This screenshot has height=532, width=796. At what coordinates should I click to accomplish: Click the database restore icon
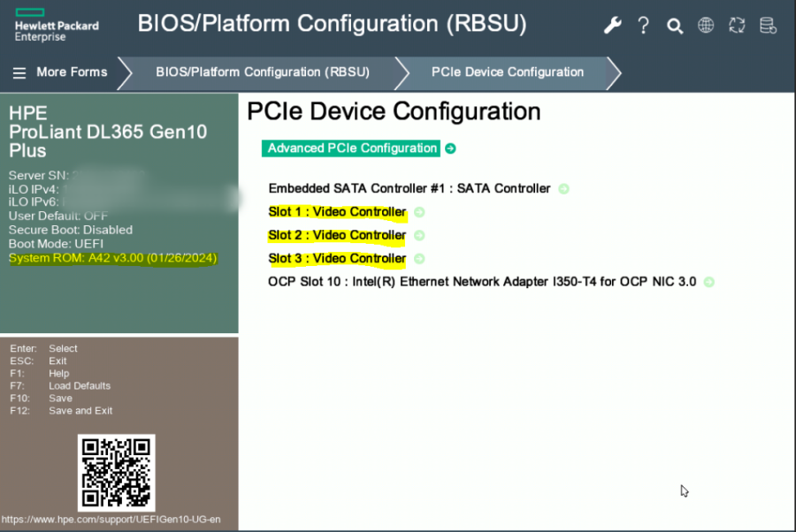pyautogui.click(x=769, y=26)
